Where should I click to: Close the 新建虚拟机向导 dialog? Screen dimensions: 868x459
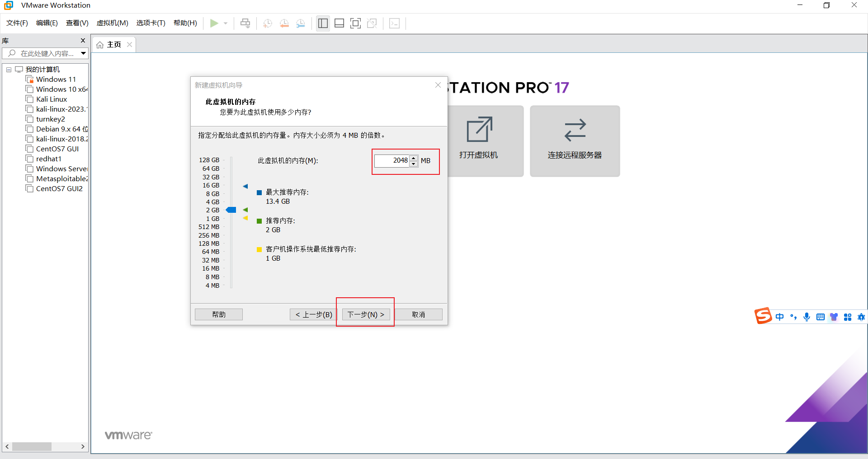[438, 85]
